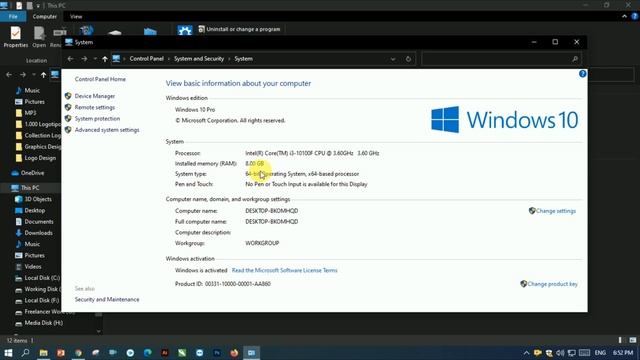
Task: Click Open in This PC ribbon
Action: (39, 37)
